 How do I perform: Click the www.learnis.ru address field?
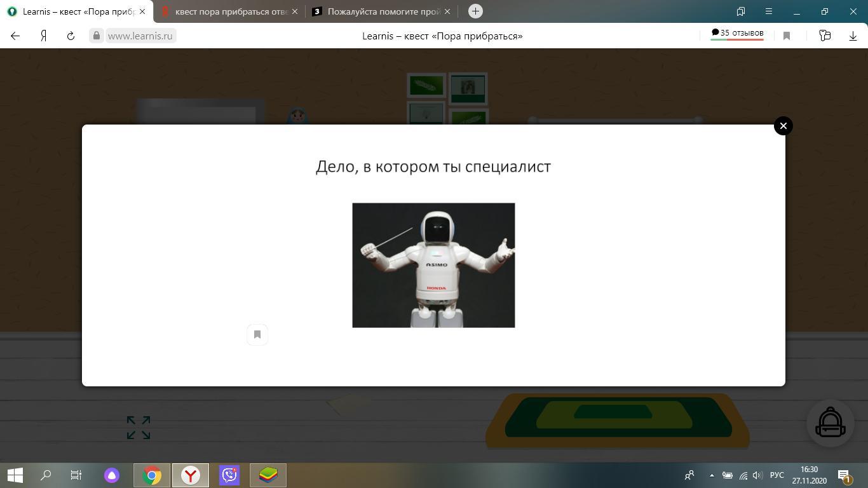[140, 36]
